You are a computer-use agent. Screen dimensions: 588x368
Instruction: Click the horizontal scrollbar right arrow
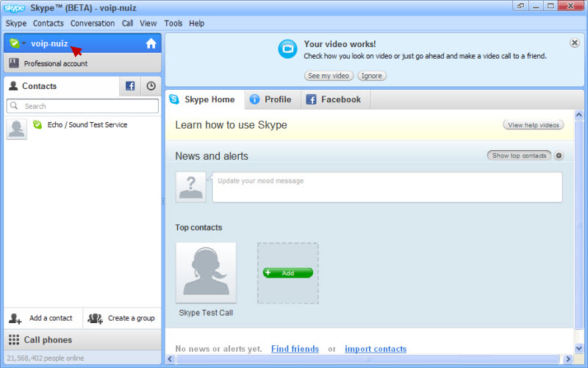click(x=567, y=359)
